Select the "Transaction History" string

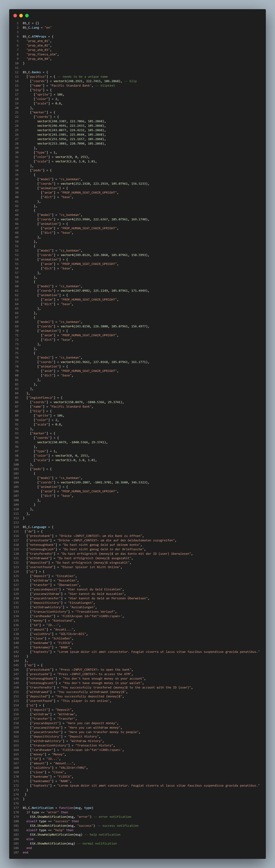[95, 745]
